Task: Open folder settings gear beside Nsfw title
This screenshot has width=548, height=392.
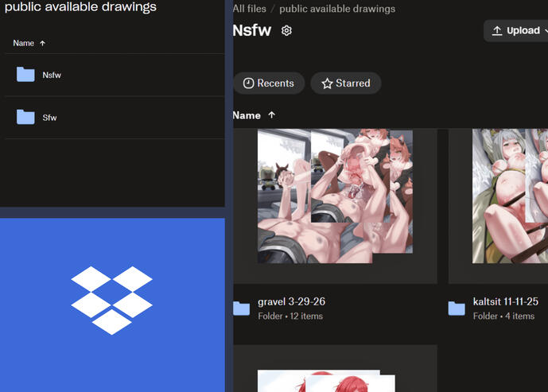Action: (286, 31)
